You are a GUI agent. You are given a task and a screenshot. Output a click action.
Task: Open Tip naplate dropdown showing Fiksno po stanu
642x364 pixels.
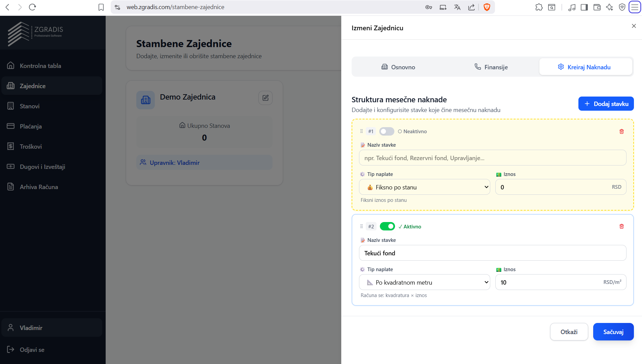click(x=424, y=187)
